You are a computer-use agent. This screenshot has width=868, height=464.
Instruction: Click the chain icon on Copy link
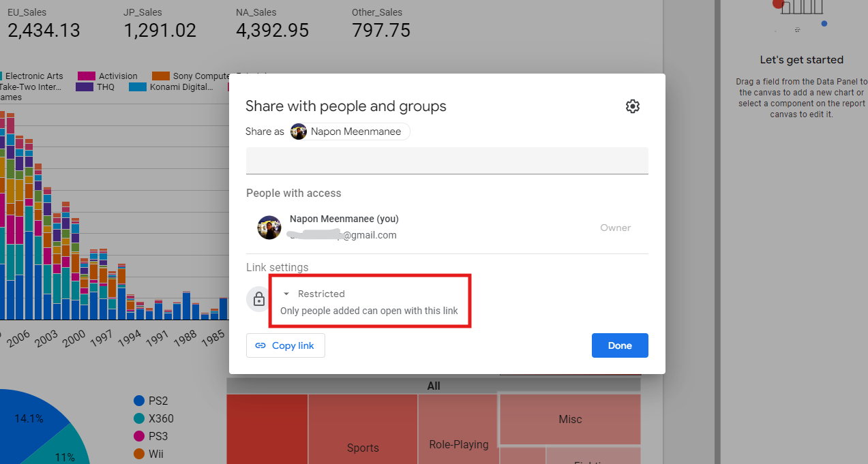[260, 345]
